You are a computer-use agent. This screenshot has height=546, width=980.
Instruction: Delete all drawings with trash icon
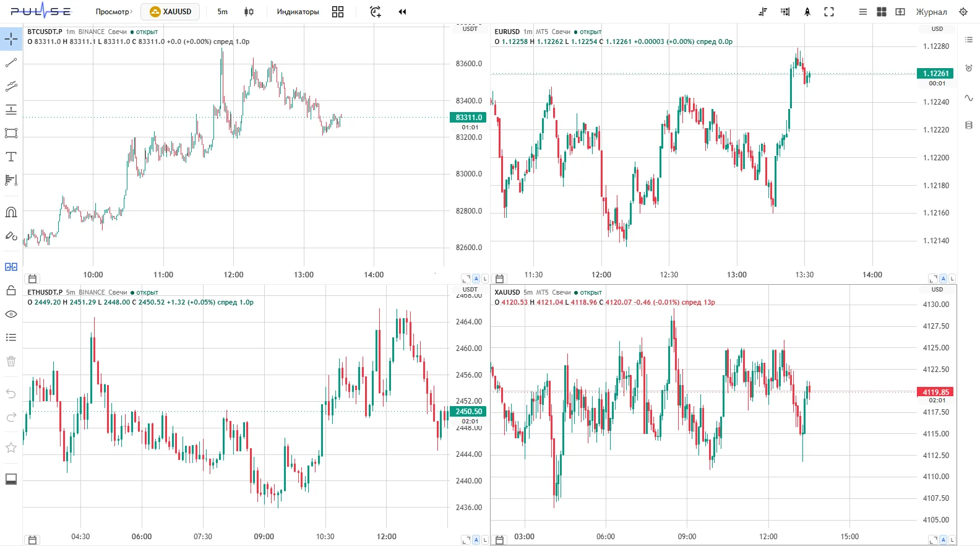(x=11, y=361)
